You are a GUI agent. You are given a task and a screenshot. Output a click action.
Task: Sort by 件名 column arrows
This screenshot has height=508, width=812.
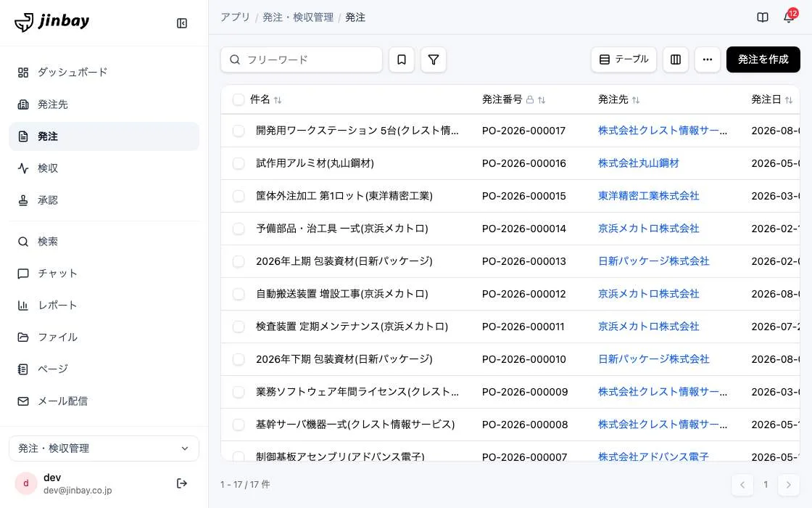[278, 100]
